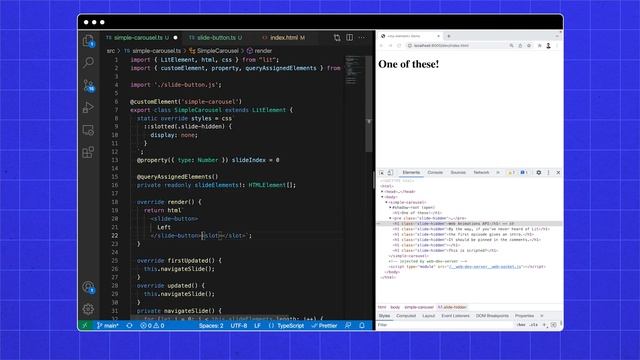Click the Filter field in the Styles pane
This screenshot has height=360, width=640.
445,325
